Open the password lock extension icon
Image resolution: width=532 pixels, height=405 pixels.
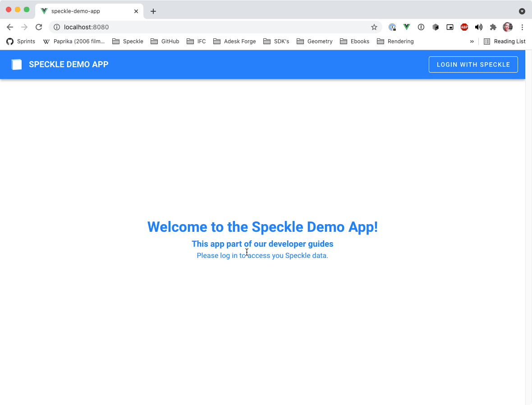[x=392, y=27]
